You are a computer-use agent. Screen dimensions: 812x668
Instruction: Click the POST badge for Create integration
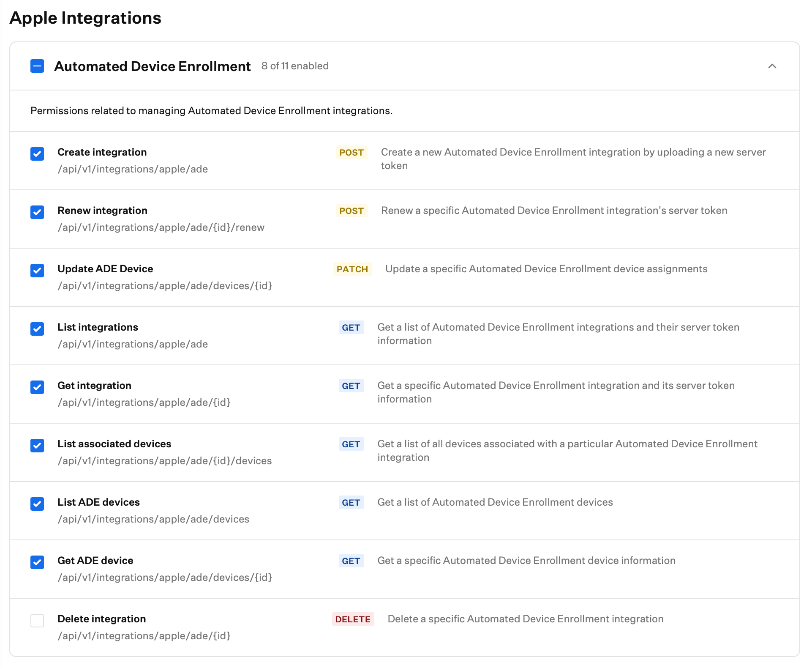352,153
